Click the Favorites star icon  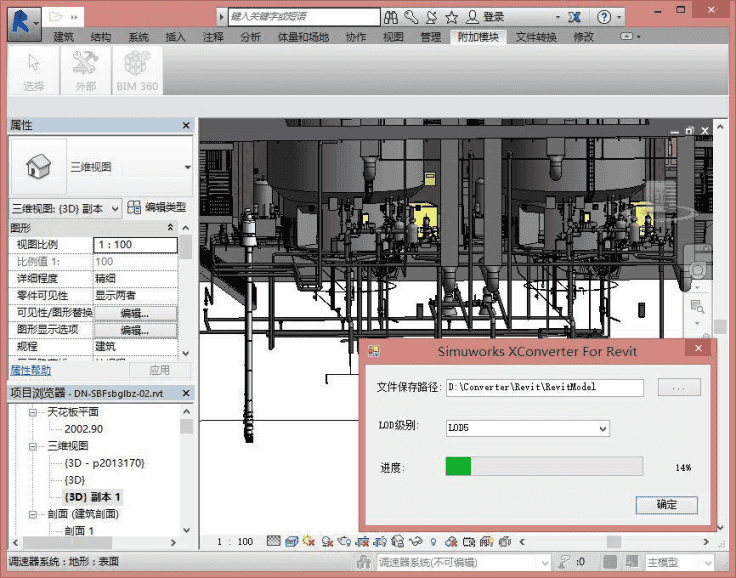(x=452, y=17)
